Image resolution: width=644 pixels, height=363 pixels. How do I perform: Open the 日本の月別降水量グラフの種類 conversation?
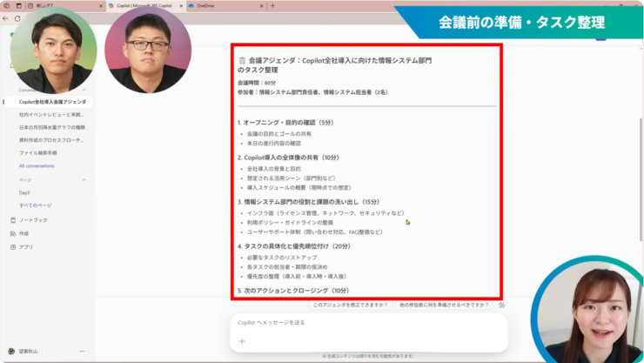pos(51,127)
